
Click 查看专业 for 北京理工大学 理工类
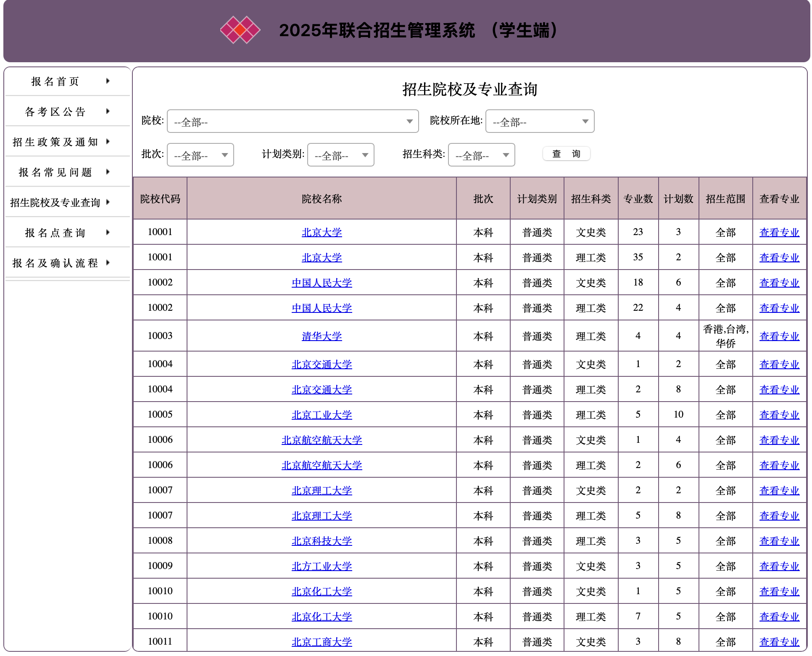(780, 516)
